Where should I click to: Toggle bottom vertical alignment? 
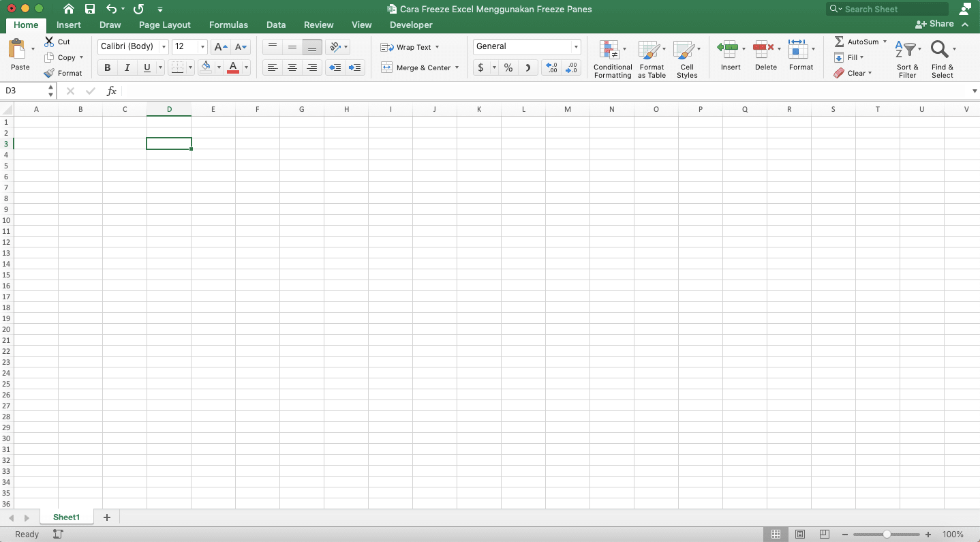[x=312, y=47]
